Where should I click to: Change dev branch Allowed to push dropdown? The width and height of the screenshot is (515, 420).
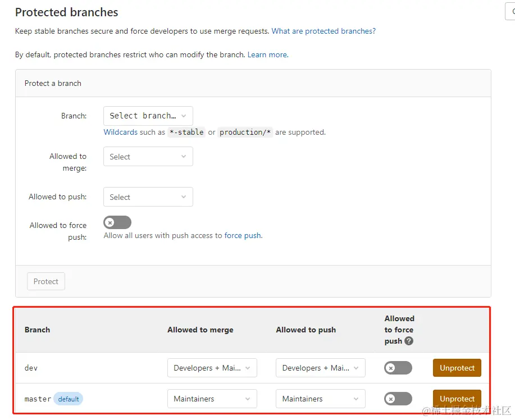pyautogui.click(x=321, y=368)
